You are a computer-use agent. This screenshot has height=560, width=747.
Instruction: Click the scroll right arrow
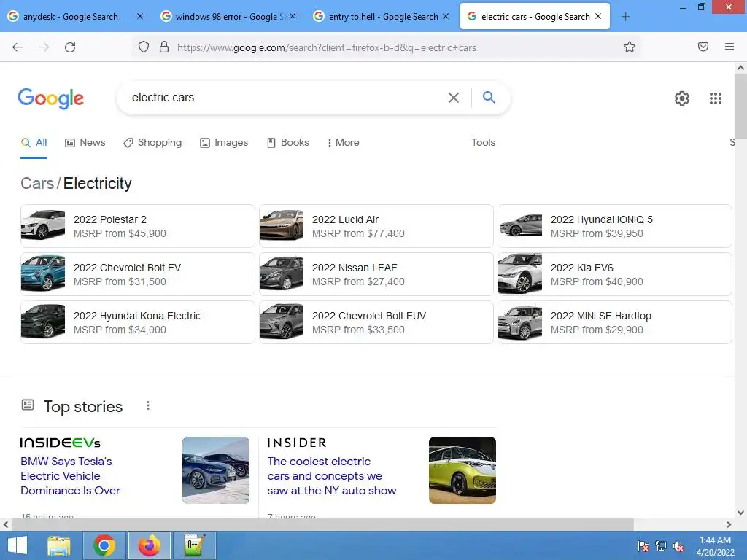729,525
